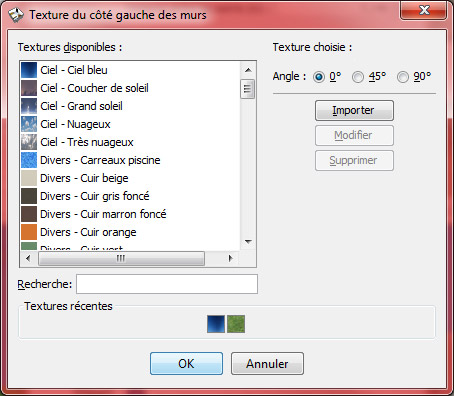This screenshot has height=396, width=454.
Task: Click the horizontal scroll right arrow
Action: point(230,258)
